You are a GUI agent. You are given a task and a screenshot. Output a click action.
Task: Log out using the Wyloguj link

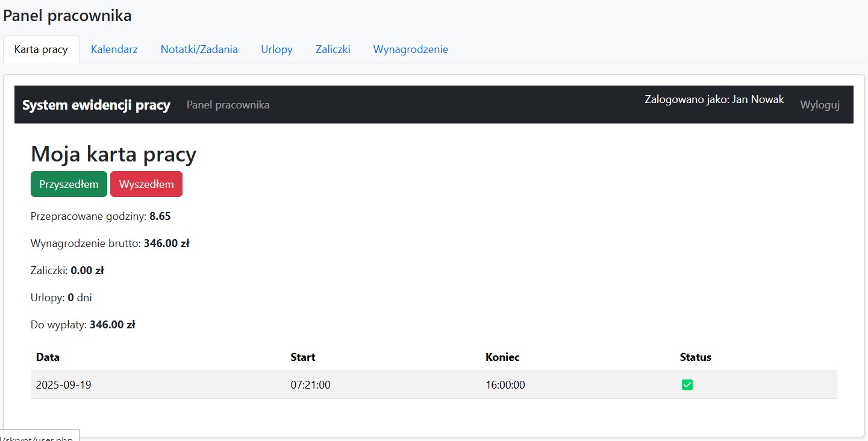click(x=819, y=105)
